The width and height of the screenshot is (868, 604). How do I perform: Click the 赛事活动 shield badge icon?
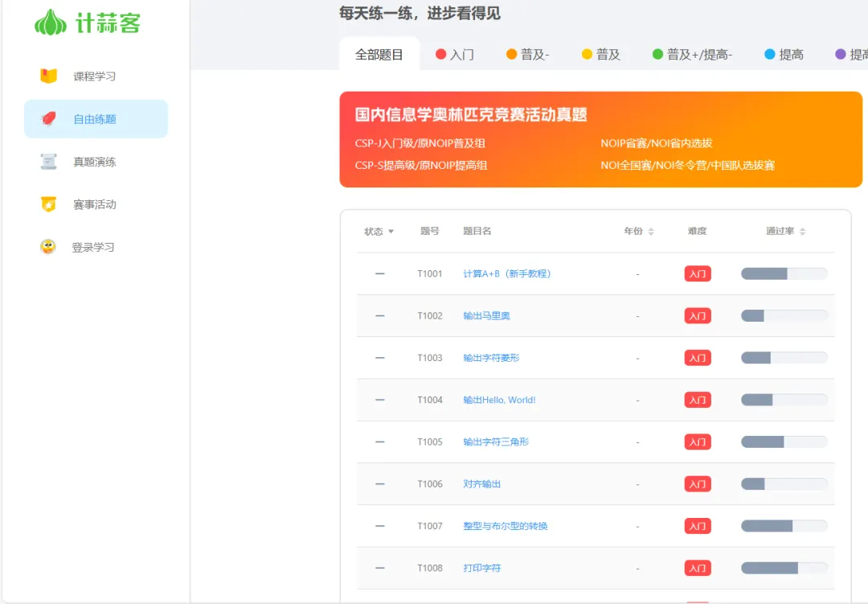49,204
